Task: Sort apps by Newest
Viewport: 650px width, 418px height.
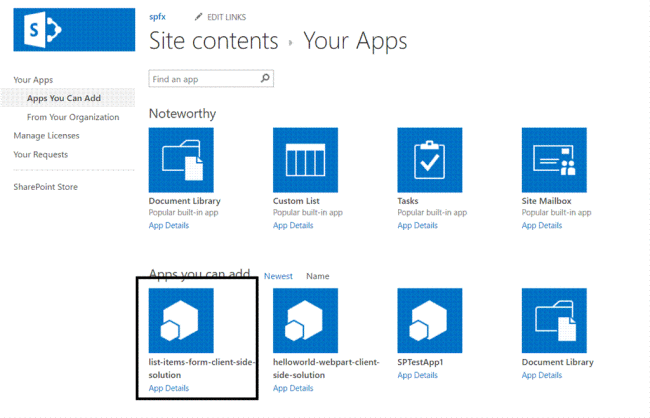Action: [x=278, y=276]
